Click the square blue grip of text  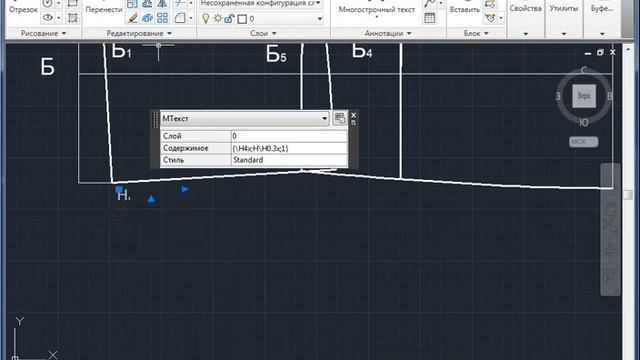(x=119, y=189)
